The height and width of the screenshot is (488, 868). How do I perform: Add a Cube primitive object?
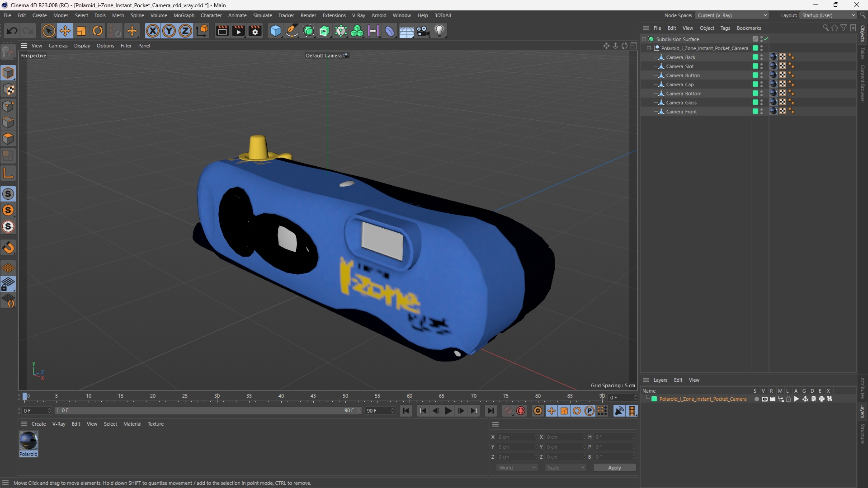(x=275, y=31)
